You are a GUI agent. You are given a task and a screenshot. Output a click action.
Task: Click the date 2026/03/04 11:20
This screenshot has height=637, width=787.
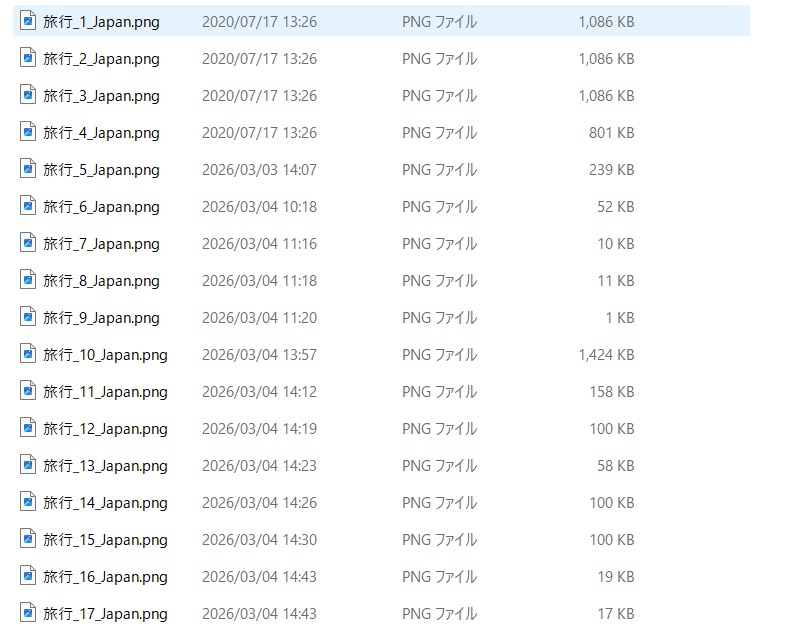tap(259, 318)
